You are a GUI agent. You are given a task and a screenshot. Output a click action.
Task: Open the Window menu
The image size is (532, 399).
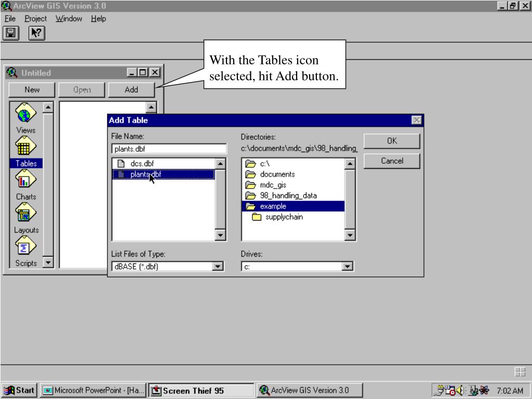[69, 19]
